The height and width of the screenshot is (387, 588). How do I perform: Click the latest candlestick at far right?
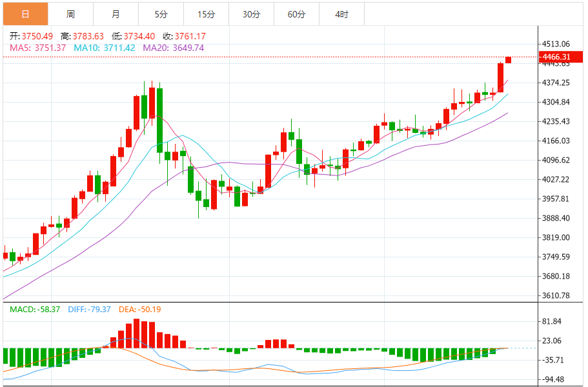[x=509, y=60]
